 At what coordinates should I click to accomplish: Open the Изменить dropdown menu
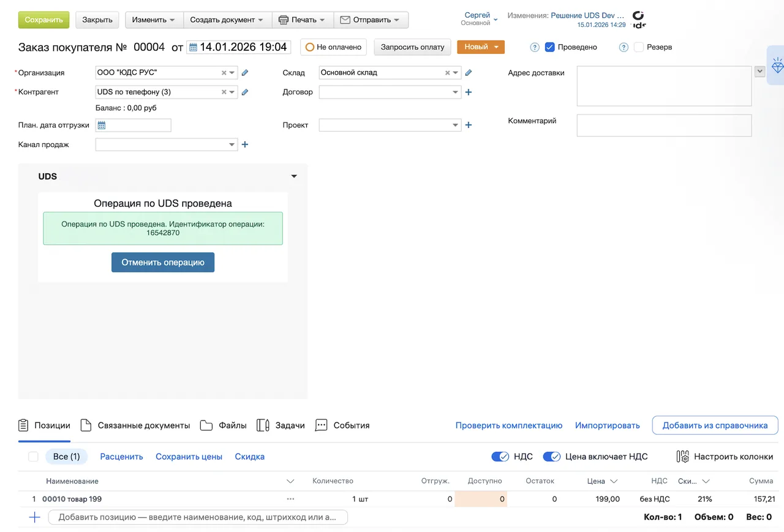click(x=154, y=20)
